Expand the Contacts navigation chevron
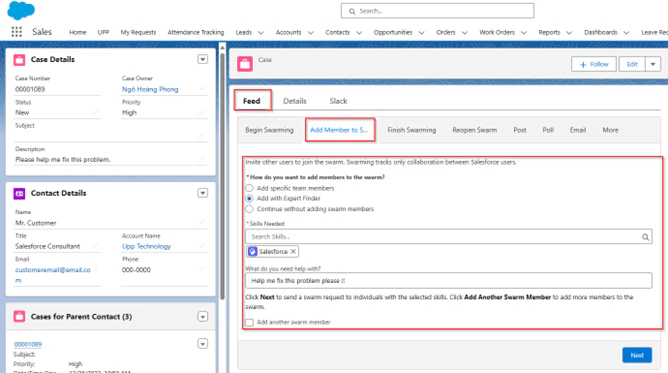 [x=359, y=32]
